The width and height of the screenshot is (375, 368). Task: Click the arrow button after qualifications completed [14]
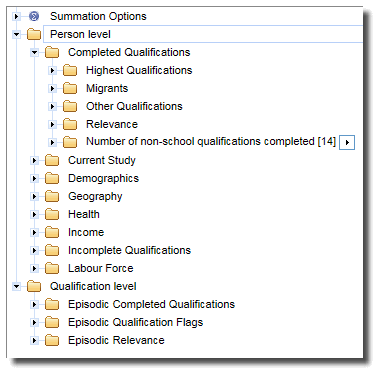(x=347, y=143)
